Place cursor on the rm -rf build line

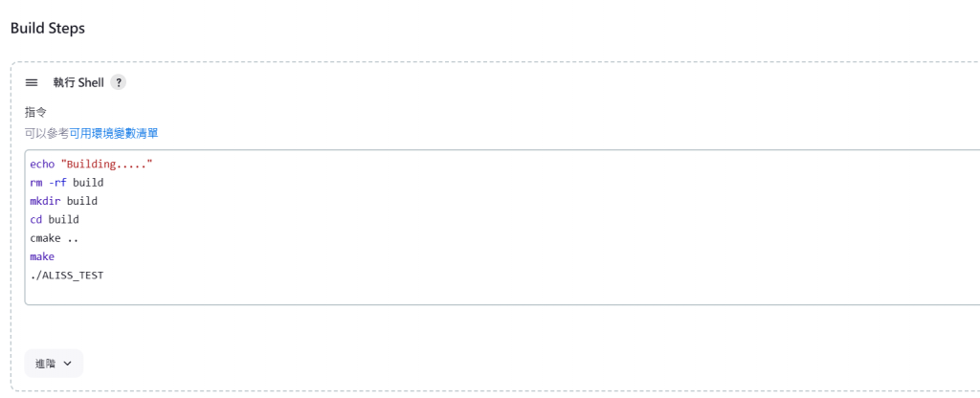pyautogui.click(x=67, y=183)
